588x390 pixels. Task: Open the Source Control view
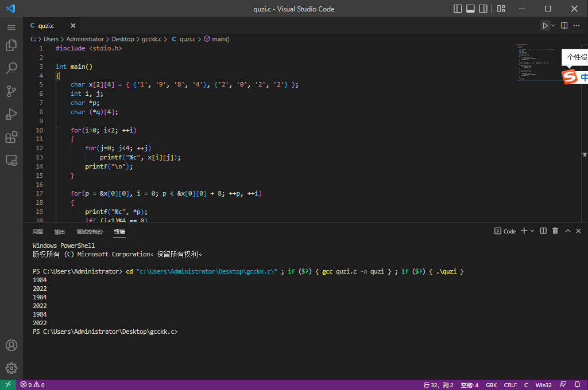pos(11,91)
